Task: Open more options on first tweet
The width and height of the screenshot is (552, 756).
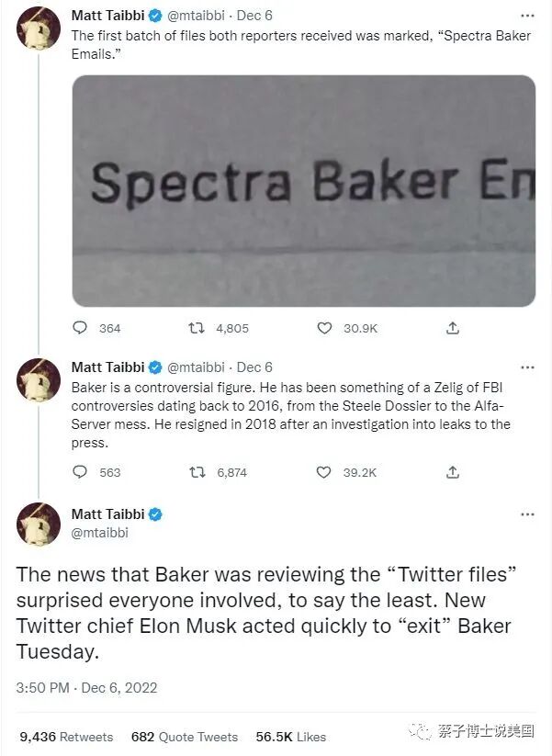Action: tap(527, 17)
